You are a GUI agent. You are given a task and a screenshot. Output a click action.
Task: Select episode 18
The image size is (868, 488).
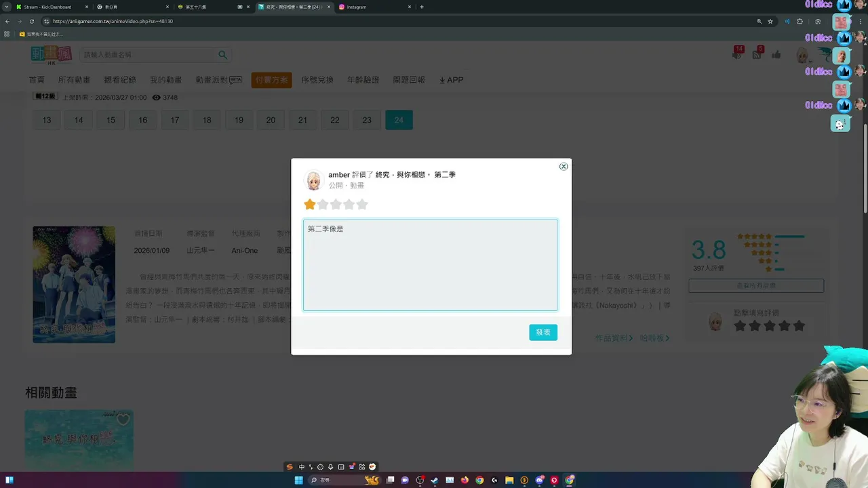click(x=207, y=120)
